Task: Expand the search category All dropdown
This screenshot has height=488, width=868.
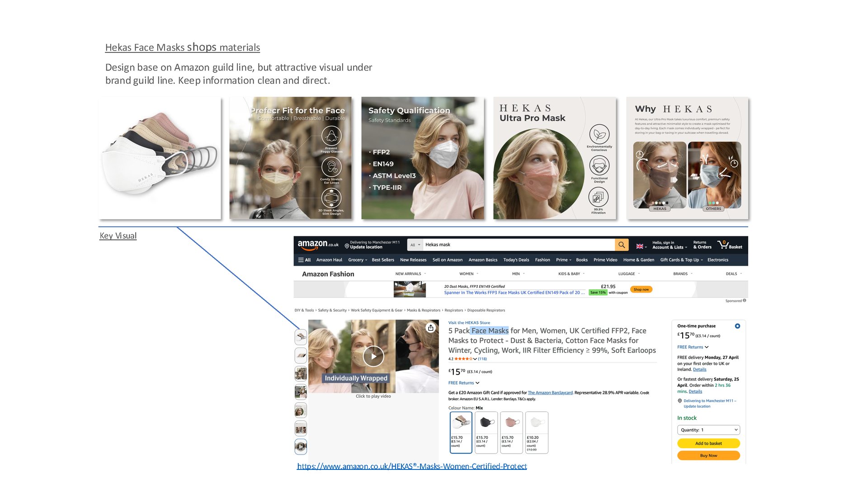Action: (x=415, y=245)
